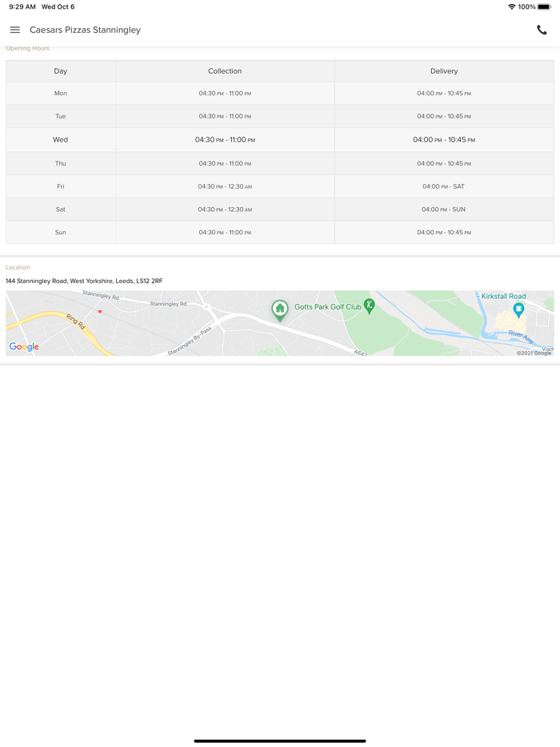
Task: Click the Delivery column header
Action: (x=444, y=71)
